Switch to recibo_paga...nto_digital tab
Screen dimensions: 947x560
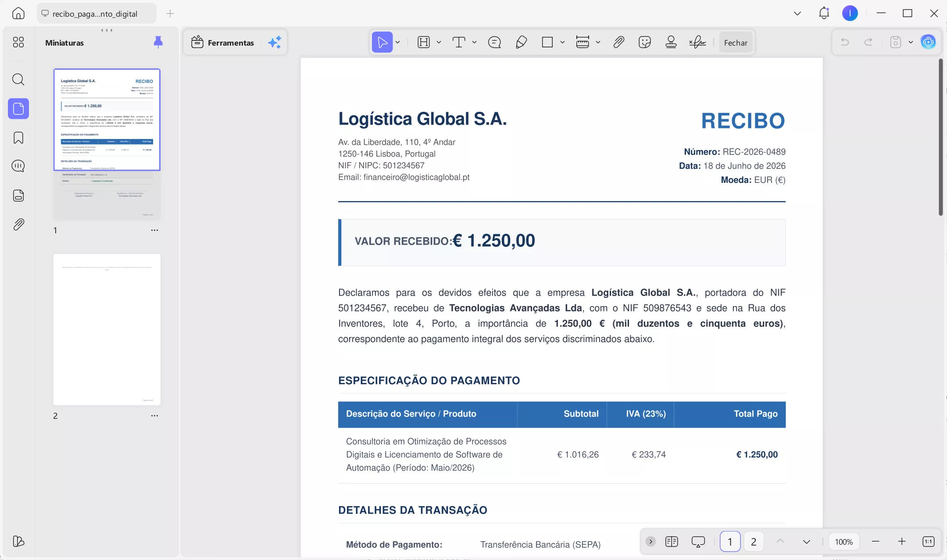point(96,14)
